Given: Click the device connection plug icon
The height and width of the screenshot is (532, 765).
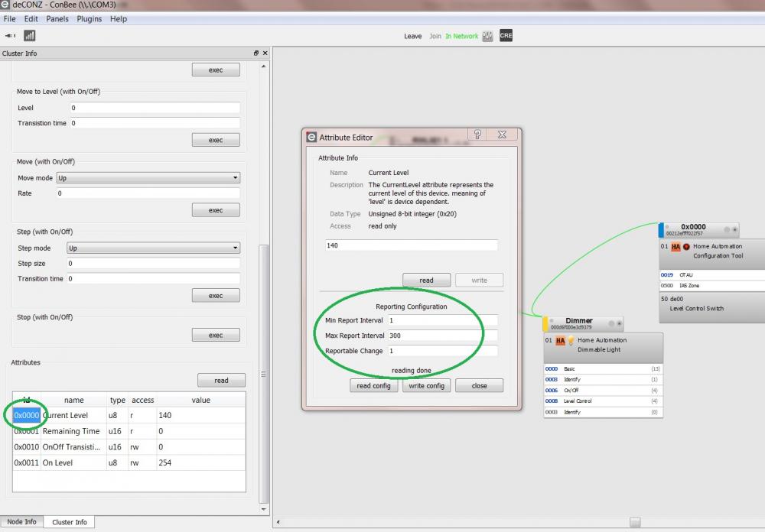Looking at the screenshot, I should tap(11, 35).
